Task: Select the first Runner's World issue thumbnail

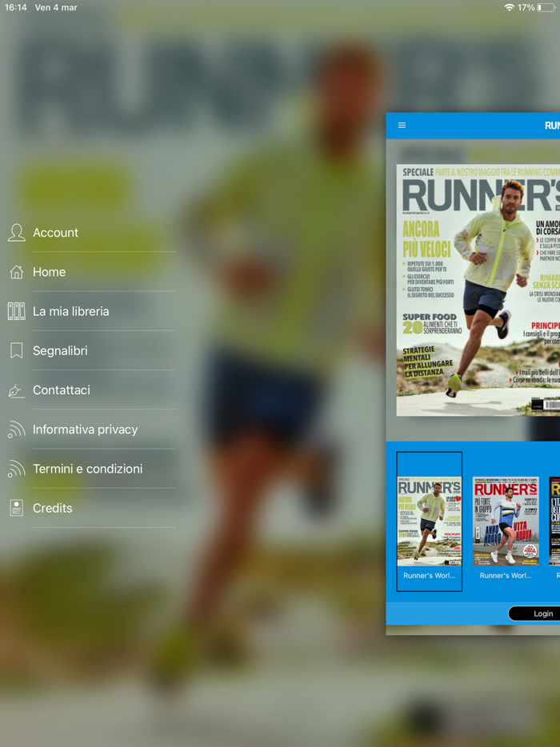Action: (430, 521)
